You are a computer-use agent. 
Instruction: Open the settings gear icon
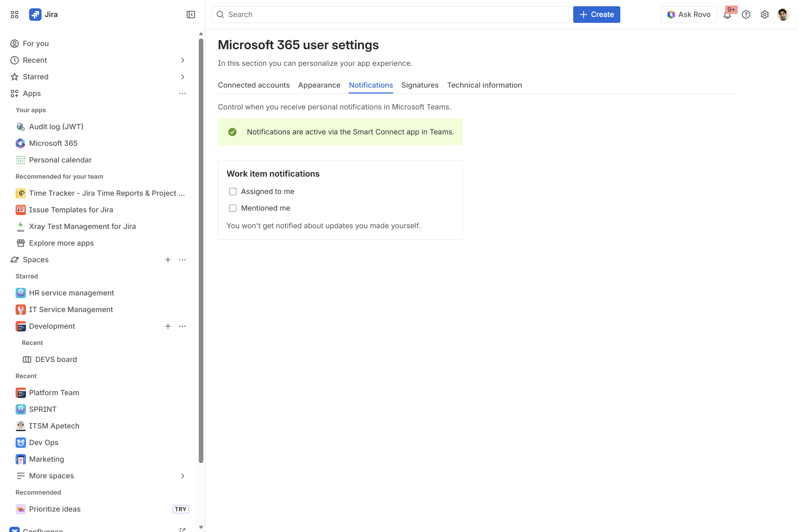[x=765, y=15]
